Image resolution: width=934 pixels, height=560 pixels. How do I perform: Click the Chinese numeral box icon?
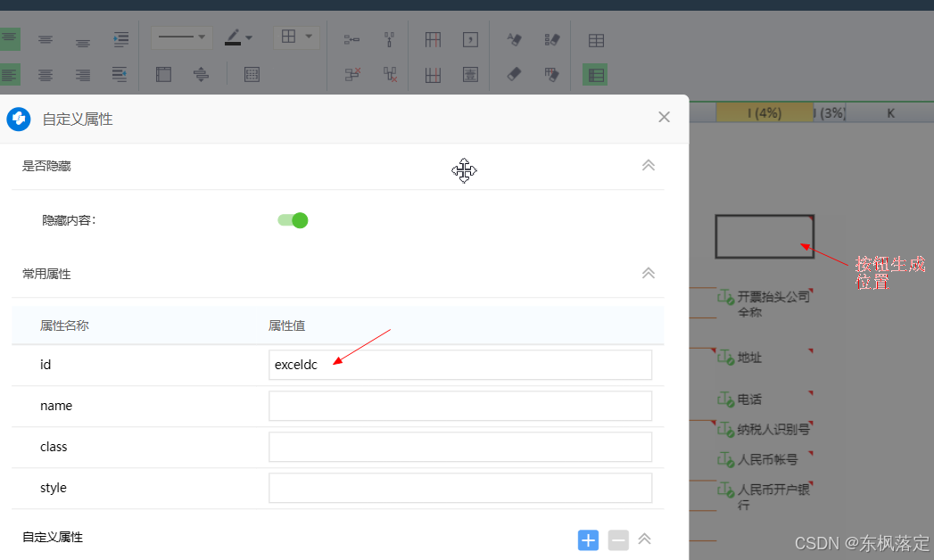471,74
